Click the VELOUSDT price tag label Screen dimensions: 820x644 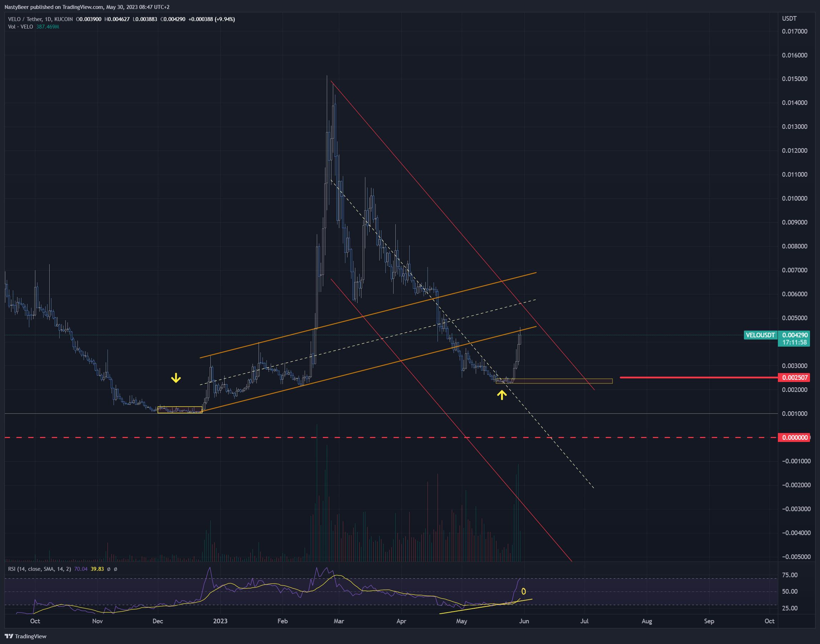[760, 335]
